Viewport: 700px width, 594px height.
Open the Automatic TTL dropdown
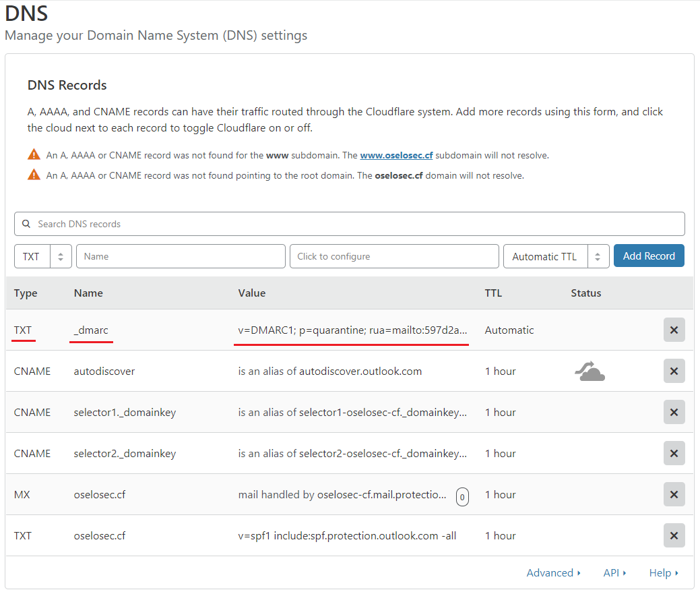pos(556,256)
